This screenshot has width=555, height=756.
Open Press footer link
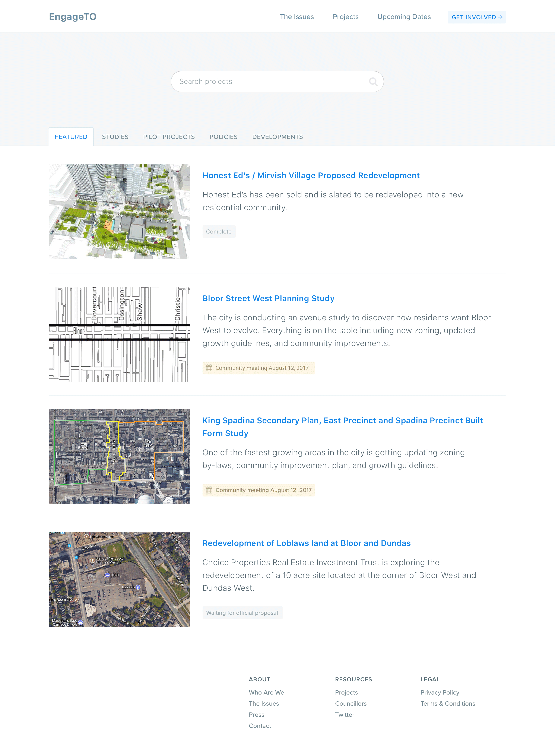click(256, 714)
